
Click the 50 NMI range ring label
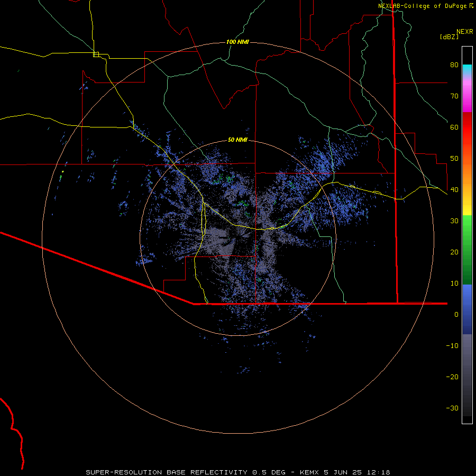click(237, 140)
